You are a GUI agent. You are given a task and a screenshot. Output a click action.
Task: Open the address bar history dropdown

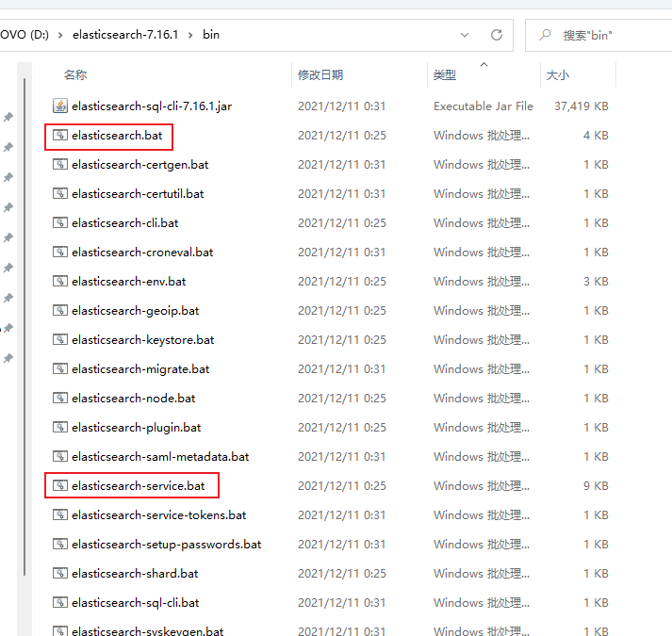[x=465, y=35]
